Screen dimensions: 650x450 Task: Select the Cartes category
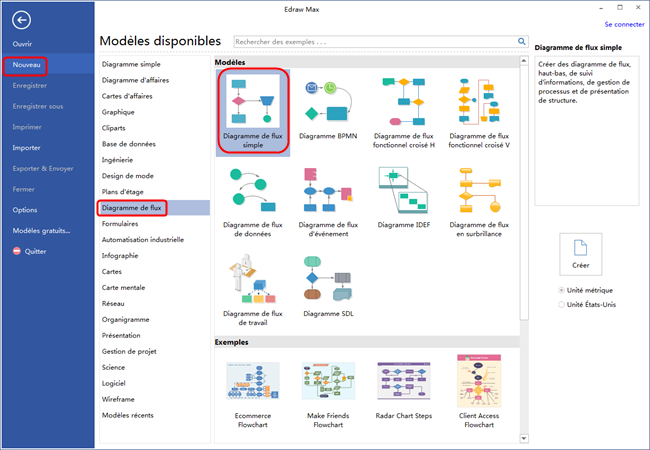(x=112, y=272)
